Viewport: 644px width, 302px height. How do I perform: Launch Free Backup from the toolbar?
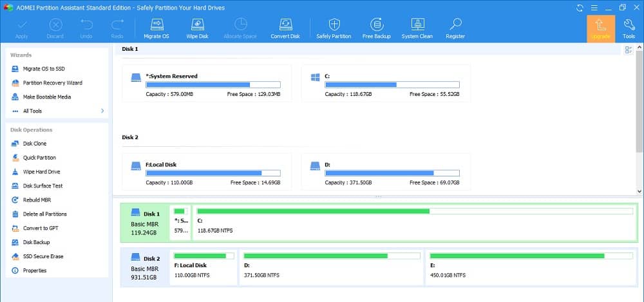376,28
